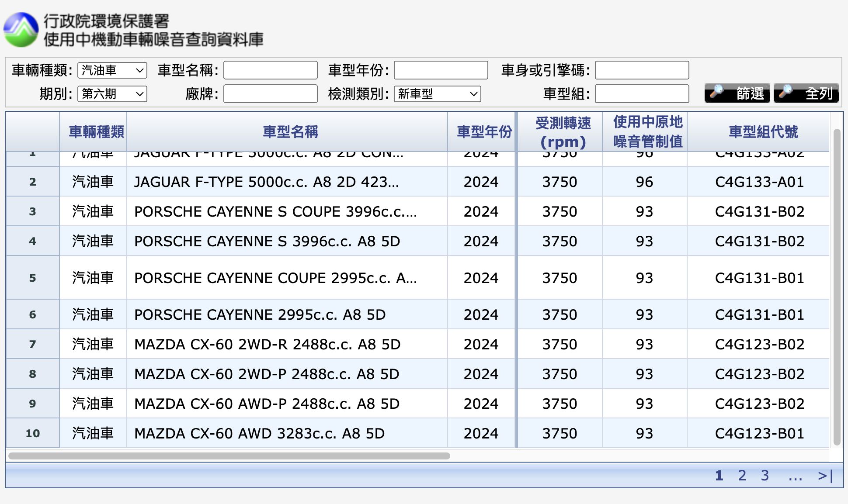The width and height of the screenshot is (848, 504).
Task: Sort by 車輛種類 column header
Action: click(x=93, y=132)
